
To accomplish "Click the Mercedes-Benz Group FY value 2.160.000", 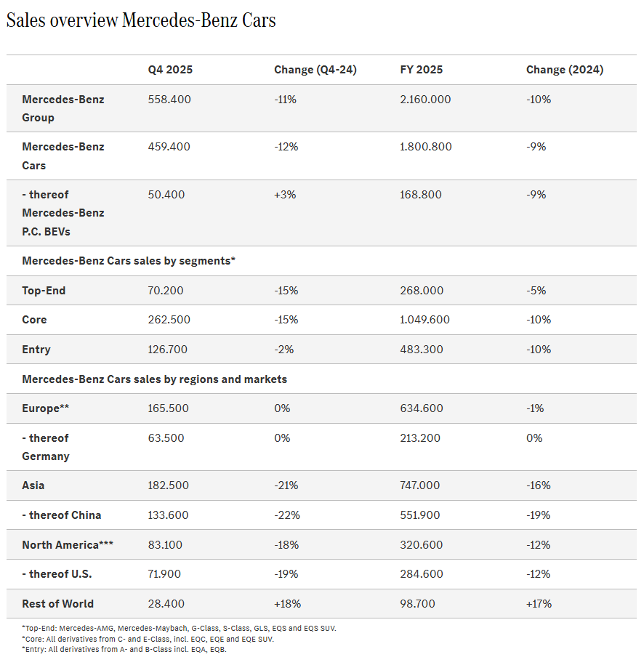I will [425, 99].
